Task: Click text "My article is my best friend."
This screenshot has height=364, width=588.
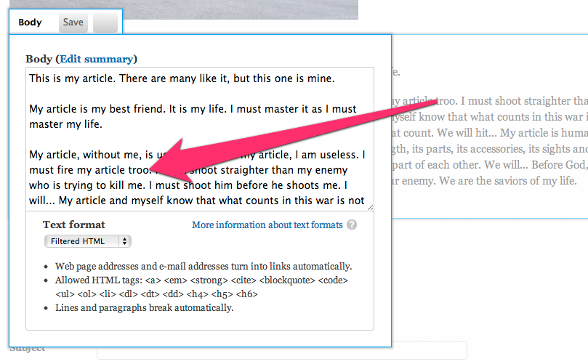Action: coord(98,109)
